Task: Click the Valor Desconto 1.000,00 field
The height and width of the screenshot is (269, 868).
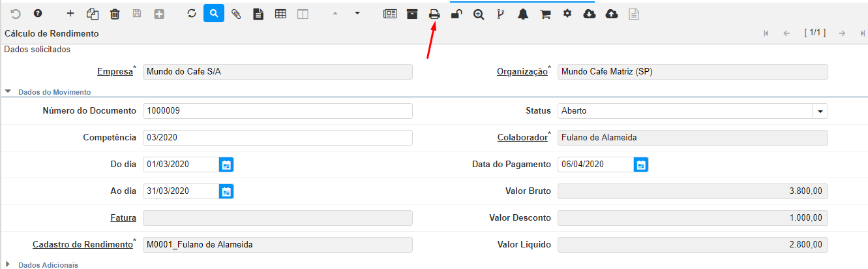Action: (693, 218)
